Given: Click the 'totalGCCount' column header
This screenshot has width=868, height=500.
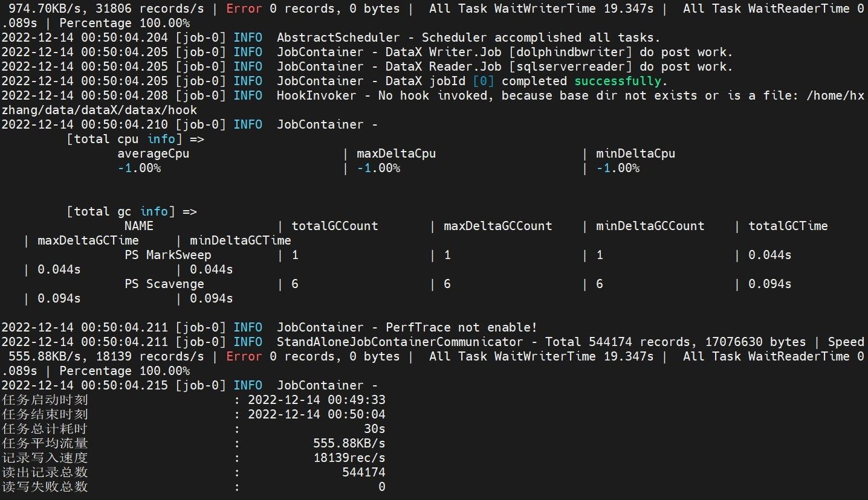Looking at the screenshot, I should click(335, 226).
